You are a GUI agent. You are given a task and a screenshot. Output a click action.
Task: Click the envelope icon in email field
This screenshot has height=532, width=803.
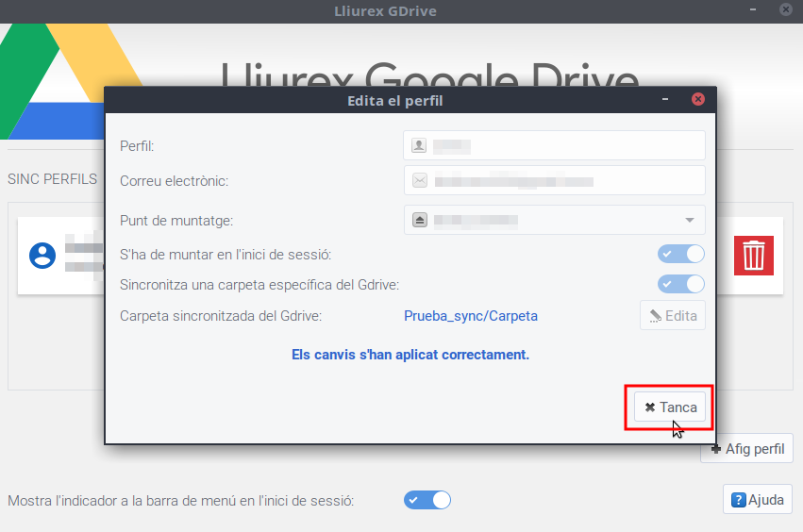point(419,181)
